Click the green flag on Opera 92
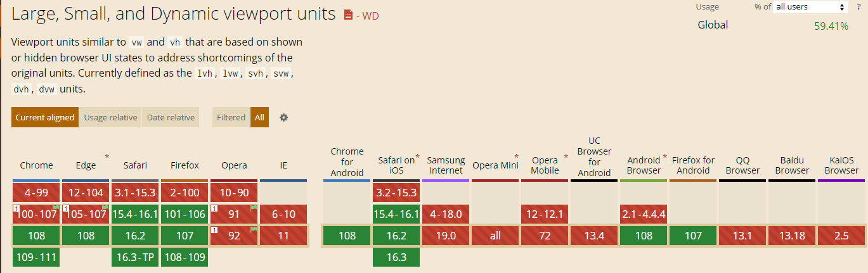 (x=254, y=229)
